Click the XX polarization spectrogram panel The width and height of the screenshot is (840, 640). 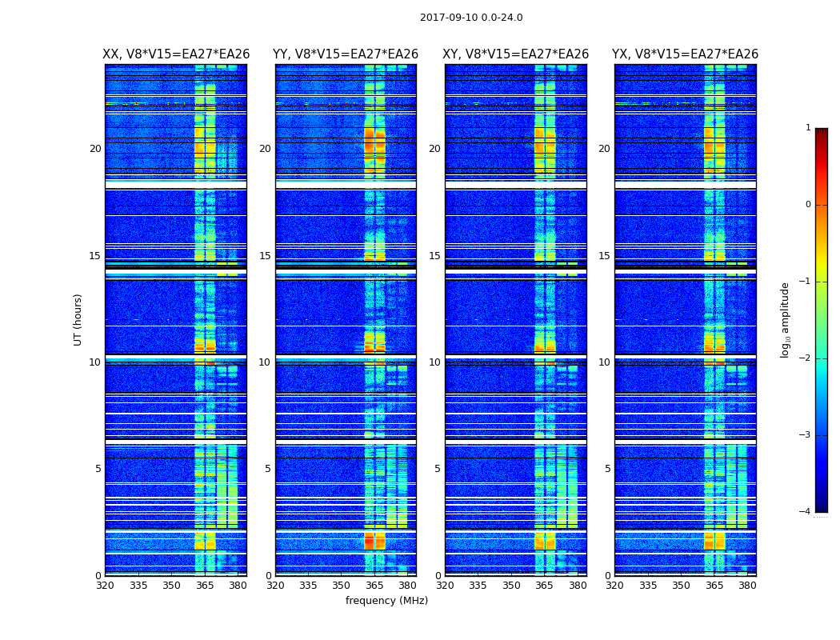coord(176,320)
